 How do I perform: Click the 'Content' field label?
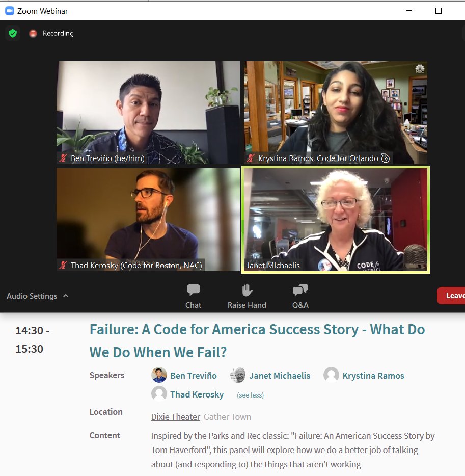[x=104, y=435]
